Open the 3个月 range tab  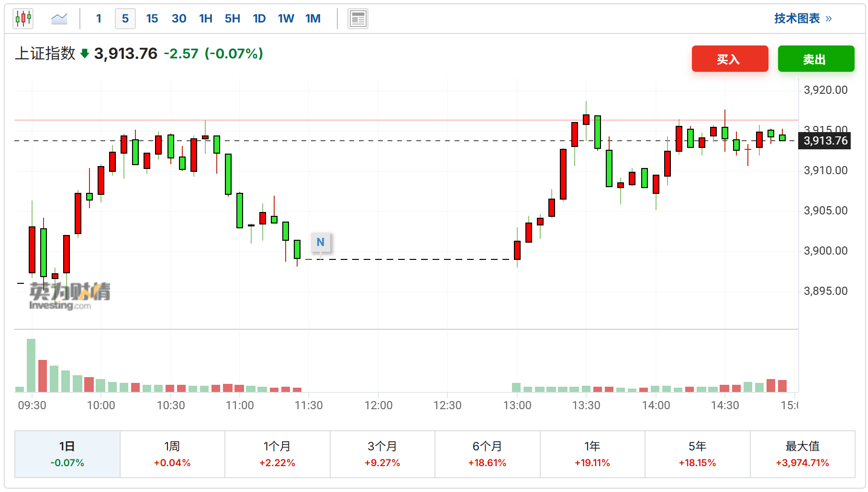[x=382, y=454]
